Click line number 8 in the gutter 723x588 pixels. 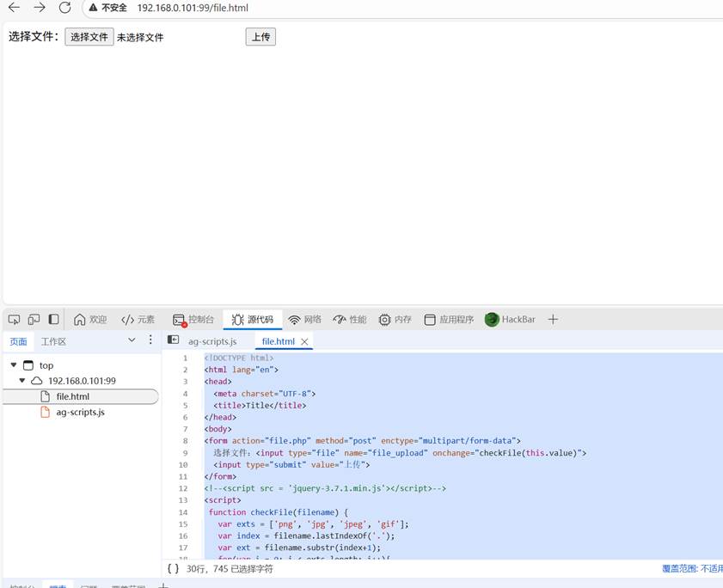tap(186, 441)
